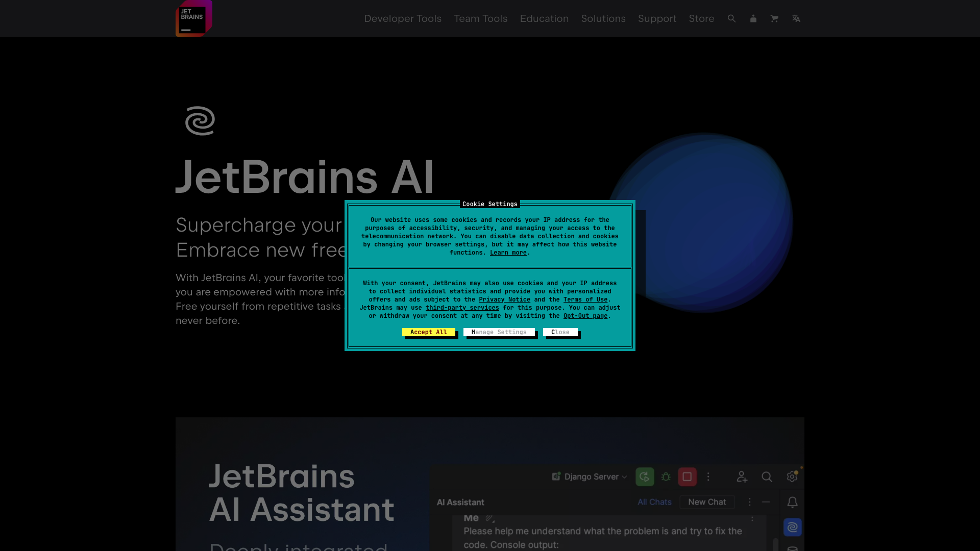This screenshot has height=551, width=980.
Task: Open the Django Server run configuration dropdown
Action: tap(589, 477)
